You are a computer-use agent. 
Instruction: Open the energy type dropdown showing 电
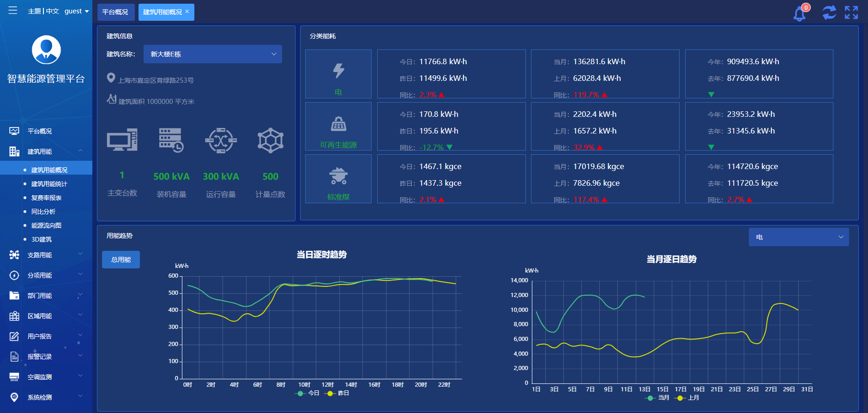point(798,237)
